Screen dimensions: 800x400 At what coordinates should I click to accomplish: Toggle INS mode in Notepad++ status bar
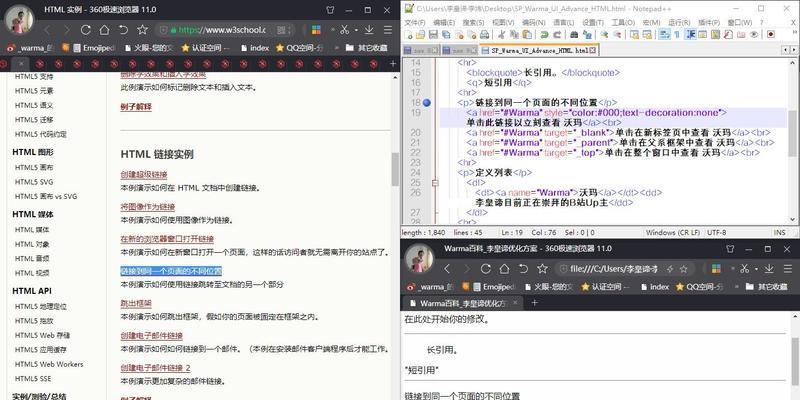(780, 233)
